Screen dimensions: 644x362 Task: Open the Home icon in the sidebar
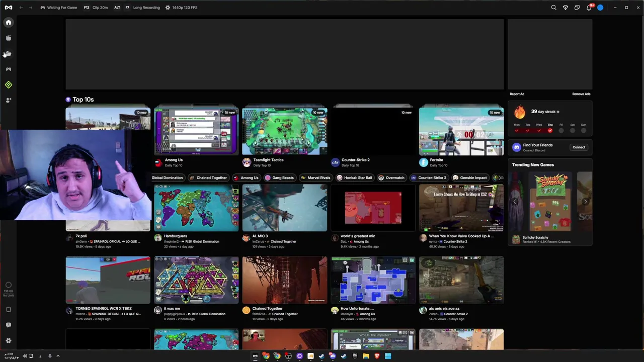coord(9,23)
